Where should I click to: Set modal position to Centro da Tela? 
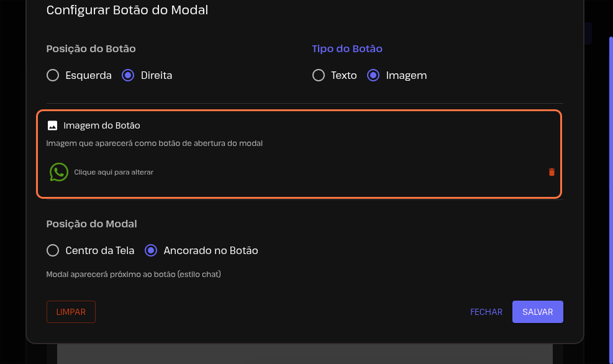tap(53, 250)
